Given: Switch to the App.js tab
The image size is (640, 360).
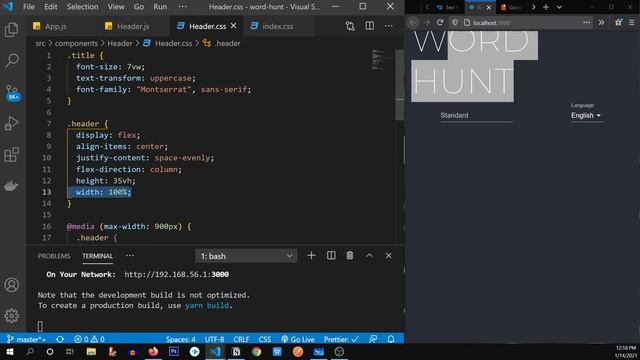Looking at the screenshot, I should click(56, 26).
